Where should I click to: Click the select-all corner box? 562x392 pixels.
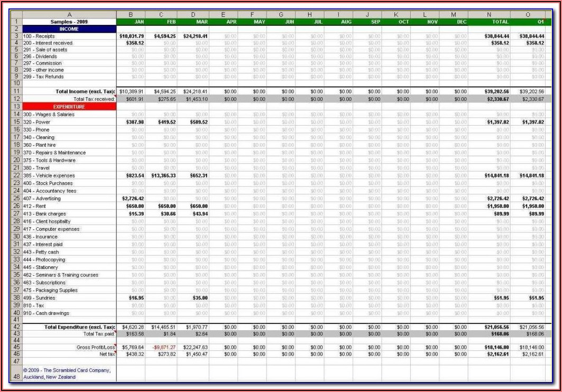[x=16, y=15]
